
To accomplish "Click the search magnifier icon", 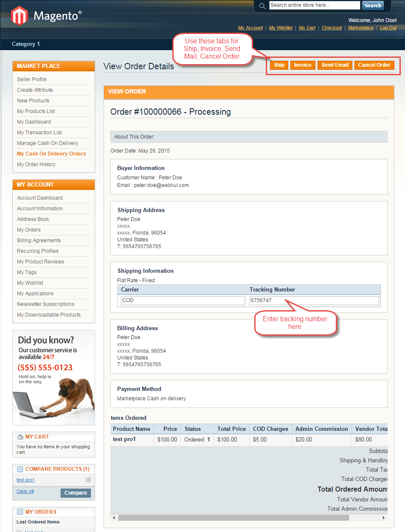I will (262, 6).
